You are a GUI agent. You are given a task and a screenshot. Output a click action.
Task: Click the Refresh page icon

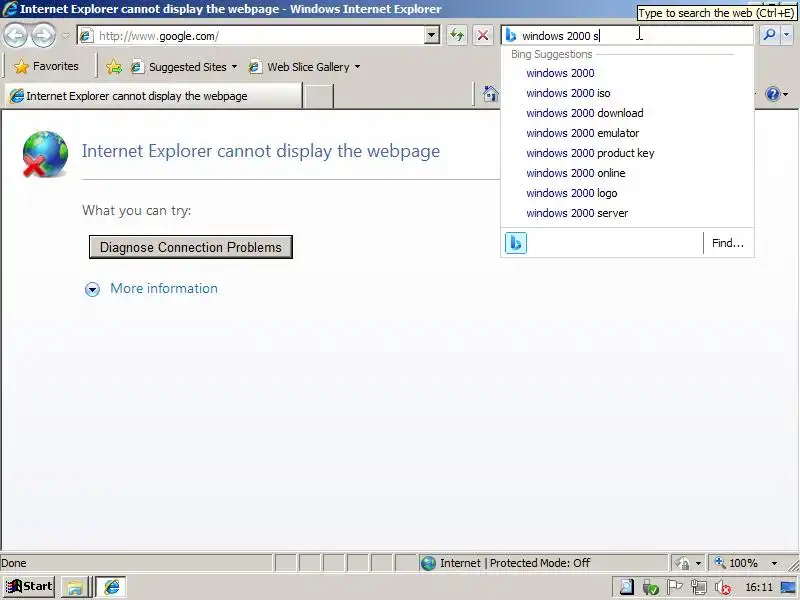point(457,36)
